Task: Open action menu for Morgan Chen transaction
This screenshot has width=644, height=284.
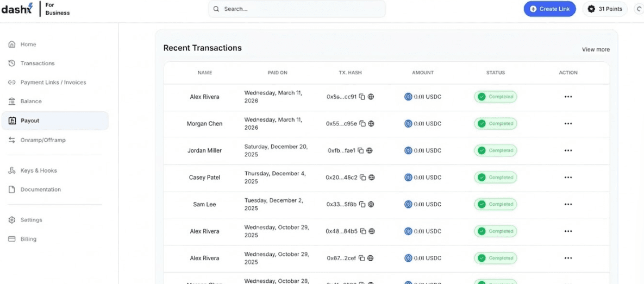Action: pyautogui.click(x=568, y=124)
